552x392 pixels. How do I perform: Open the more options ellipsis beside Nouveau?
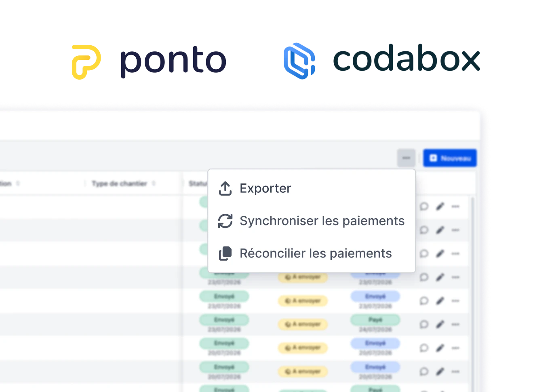click(x=406, y=158)
